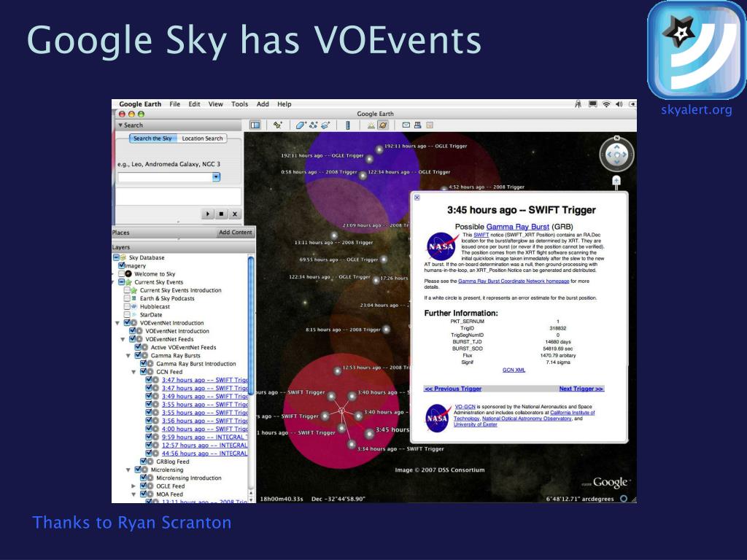Click the Add Polygon toolbar icon
747x560 pixels.
(301, 125)
